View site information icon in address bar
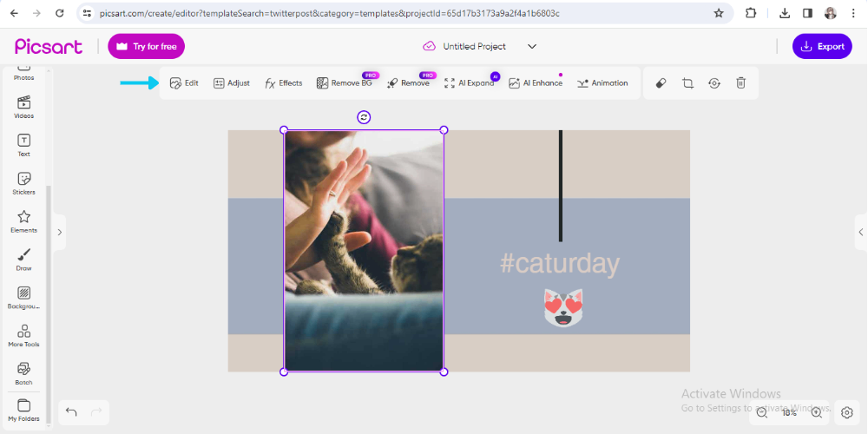Viewport: 868px width, 434px height. tap(86, 13)
